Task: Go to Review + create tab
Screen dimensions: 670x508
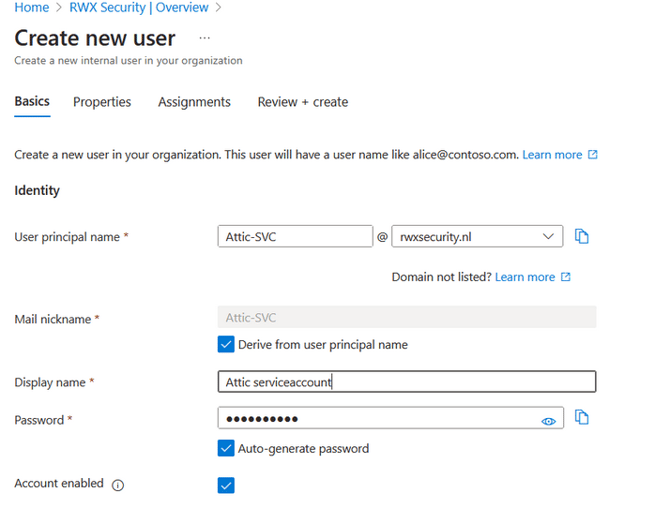Action: click(x=302, y=102)
